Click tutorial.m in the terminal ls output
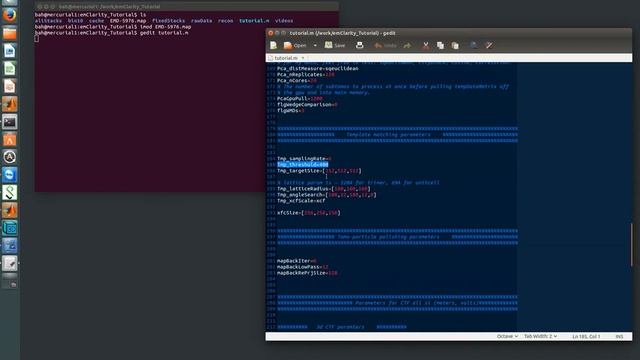The image size is (640, 360). (254, 21)
